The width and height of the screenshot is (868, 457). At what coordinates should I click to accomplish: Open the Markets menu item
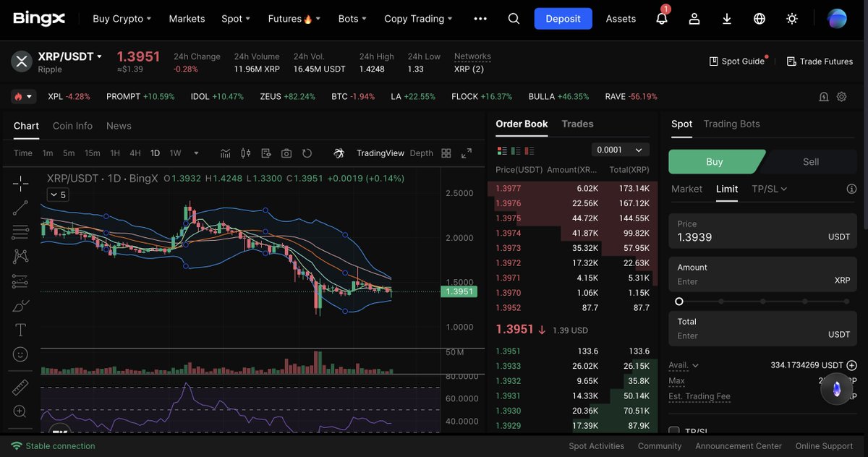point(187,19)
